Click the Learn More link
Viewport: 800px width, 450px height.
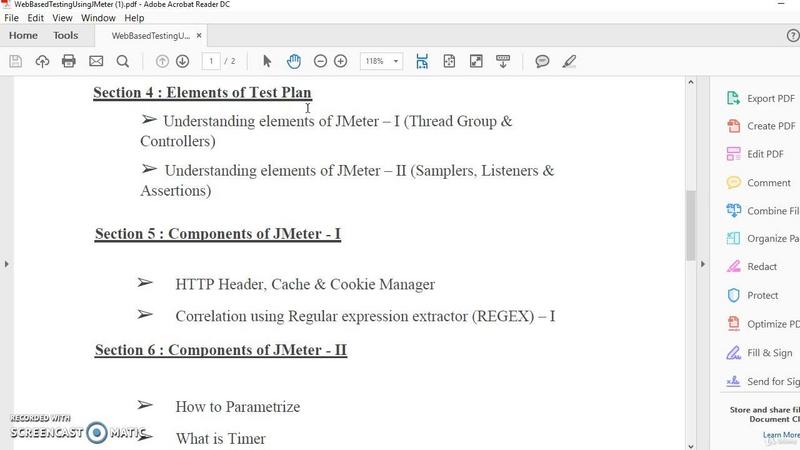781,435
